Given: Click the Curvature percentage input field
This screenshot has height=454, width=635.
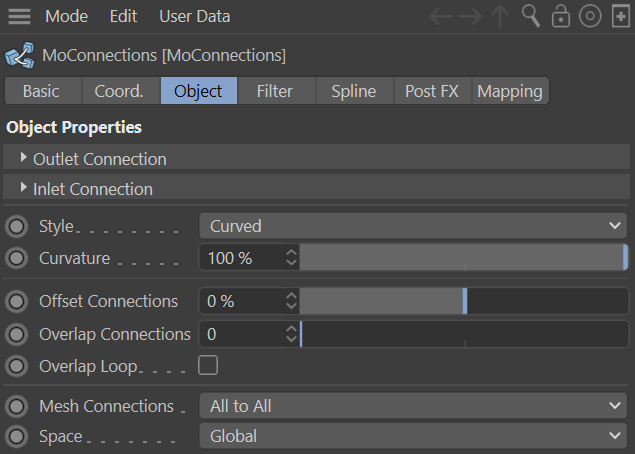Looking at the screenshot, I should coord(242,258).
